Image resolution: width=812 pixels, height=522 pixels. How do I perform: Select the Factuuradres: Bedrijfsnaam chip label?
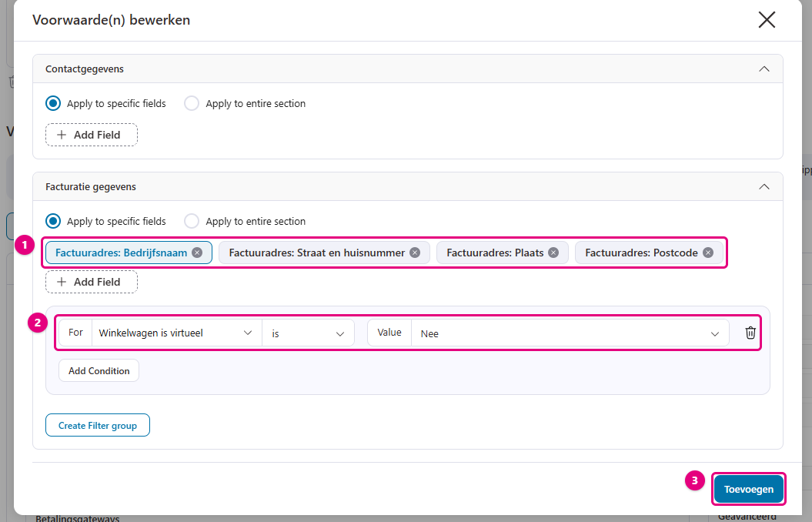tap(121, 253)
